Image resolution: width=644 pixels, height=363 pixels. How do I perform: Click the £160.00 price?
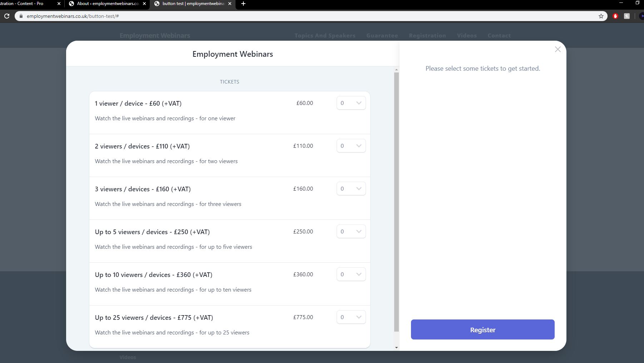[x=303, y=189]
